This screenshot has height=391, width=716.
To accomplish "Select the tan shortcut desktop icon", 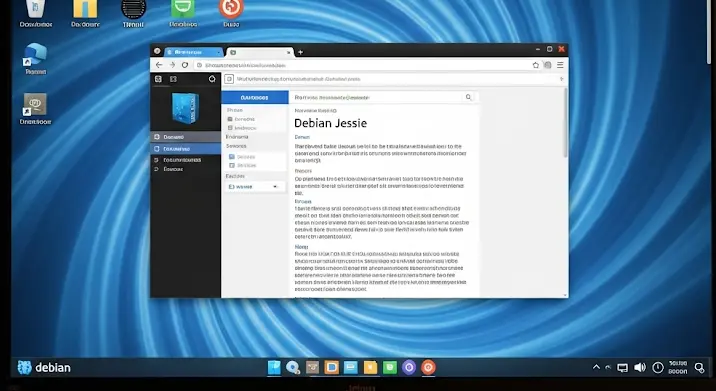I will 35,109.
